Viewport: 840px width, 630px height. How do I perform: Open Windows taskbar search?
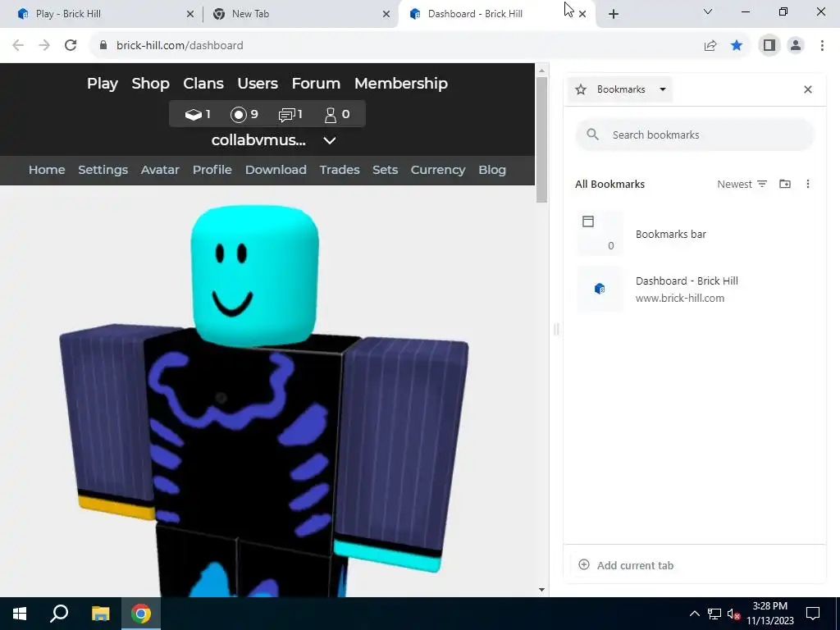(x=59, y=614)
